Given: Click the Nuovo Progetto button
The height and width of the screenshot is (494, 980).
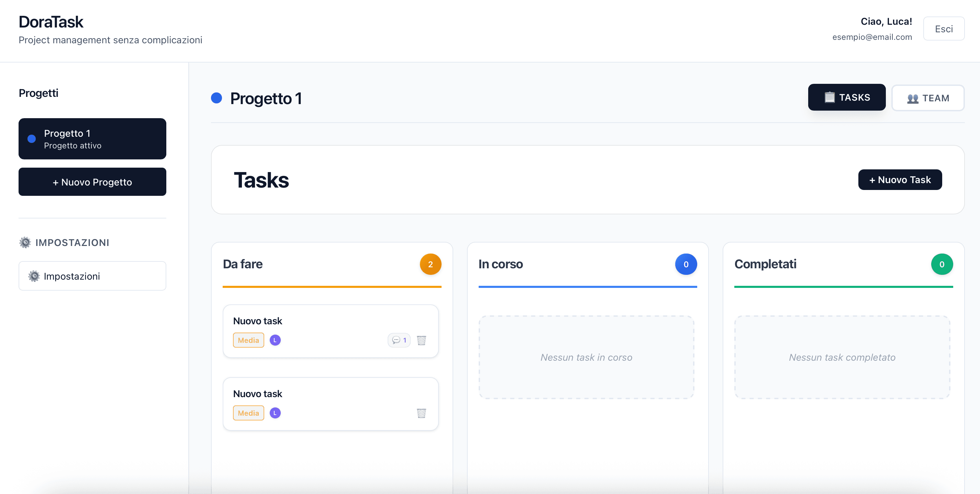Looking at the screenshot, I should coord(92,182).
